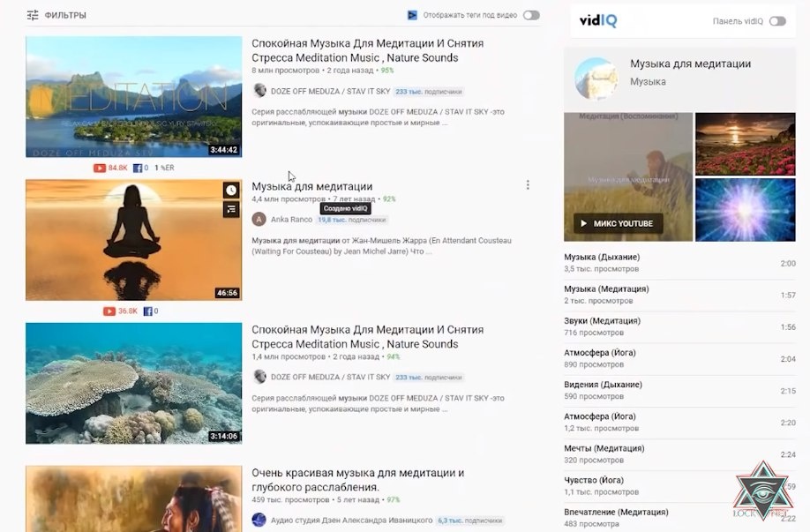The image size is (810, 532).
Task: Play the МИКС YOUTUBE button
Action: tap(618, 223)
